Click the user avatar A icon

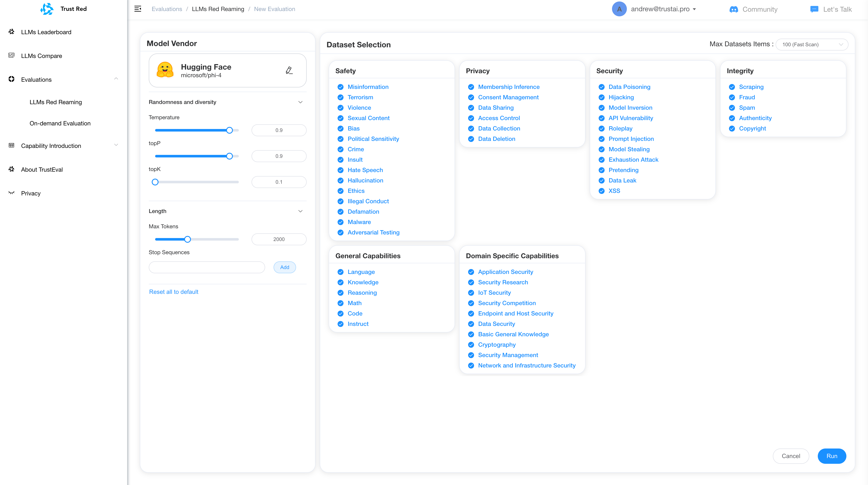coord(619,9)
